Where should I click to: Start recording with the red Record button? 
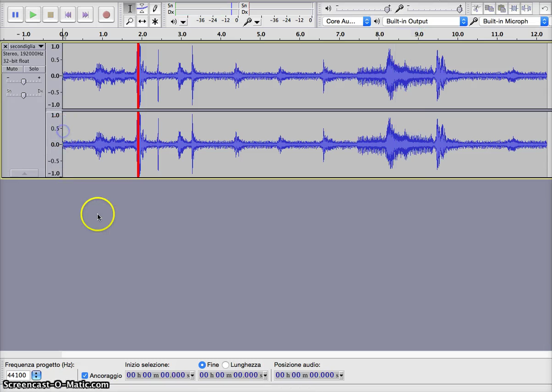click(106, 15)
